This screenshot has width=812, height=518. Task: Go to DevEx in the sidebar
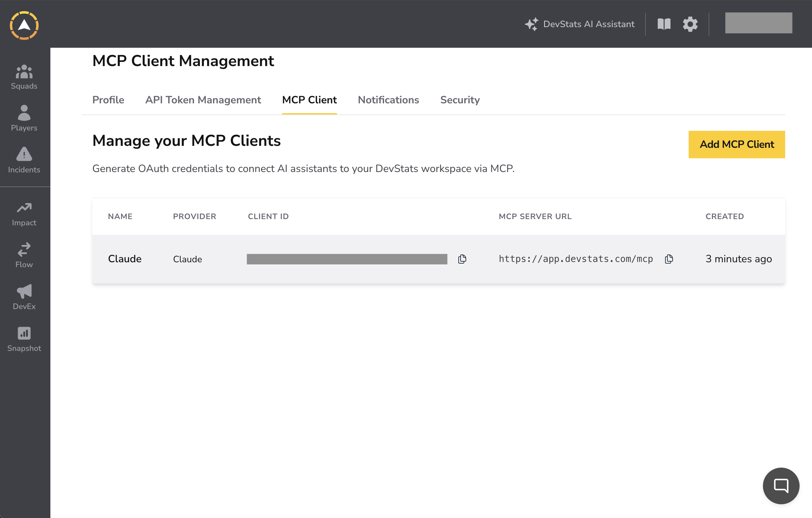pyautogui.click(x=24, y=297)
